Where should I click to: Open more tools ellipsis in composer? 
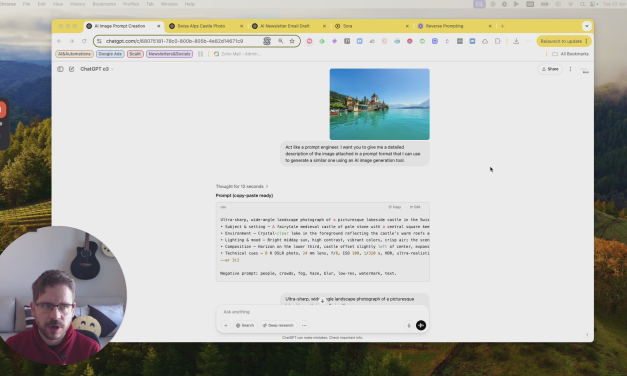pos(304,326)
